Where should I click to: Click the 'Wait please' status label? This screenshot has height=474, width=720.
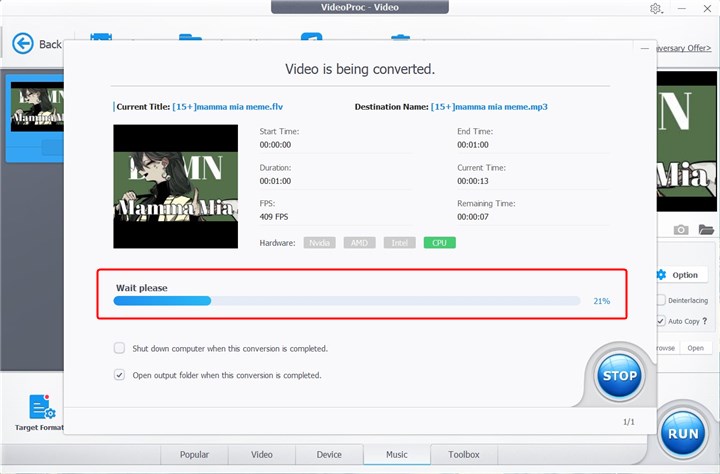coord(141,288)
